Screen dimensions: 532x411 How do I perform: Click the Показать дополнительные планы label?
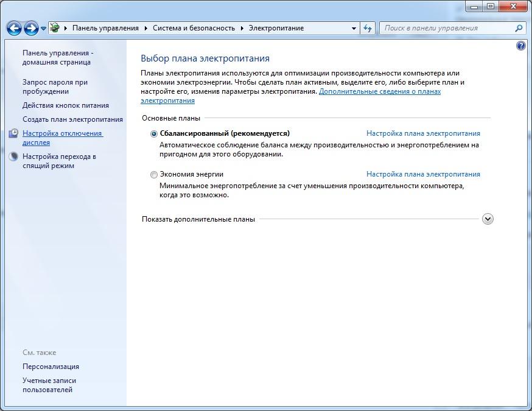pyautogui.click(x=198, y=219)
